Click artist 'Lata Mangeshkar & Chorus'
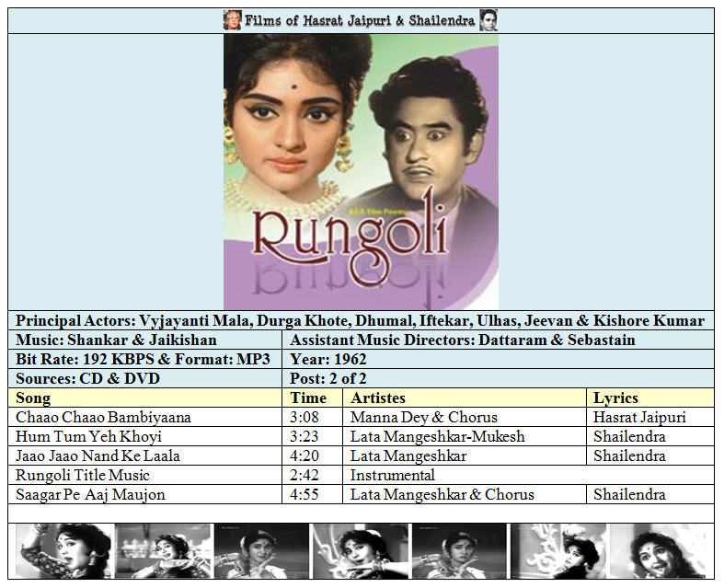The width and height of the screenshot is (724, 588). 442,495
